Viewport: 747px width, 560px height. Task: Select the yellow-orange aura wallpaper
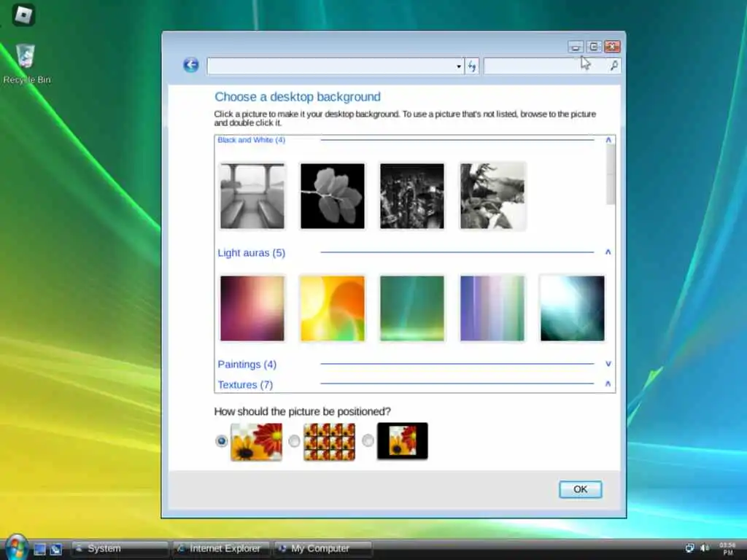pyautogui.click(x=333, y=308)
